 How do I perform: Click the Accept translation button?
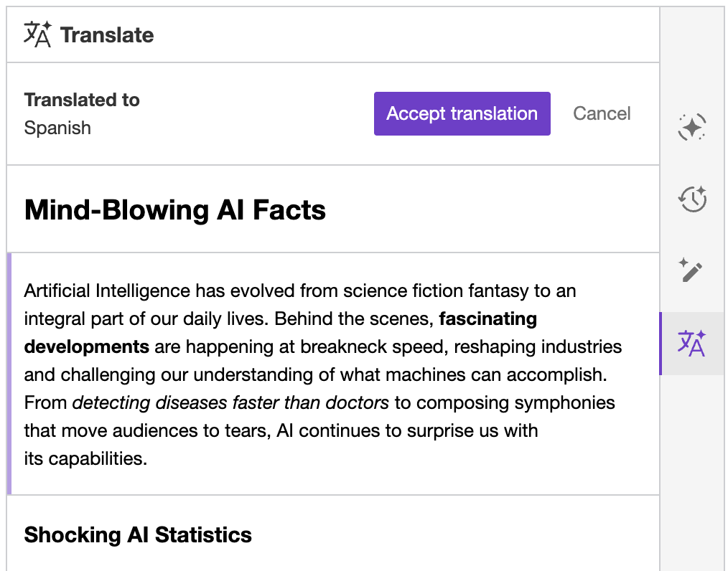pyautogui.click(x=462, y=113)
